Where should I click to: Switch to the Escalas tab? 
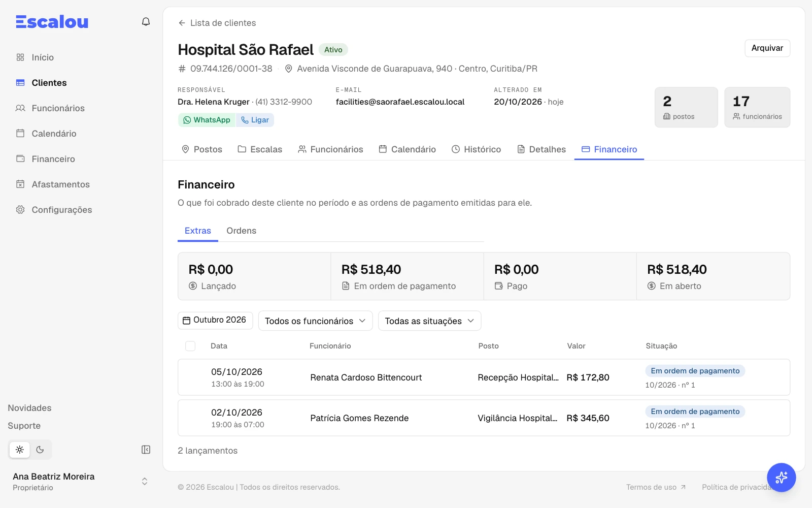(x=260, y=149)
